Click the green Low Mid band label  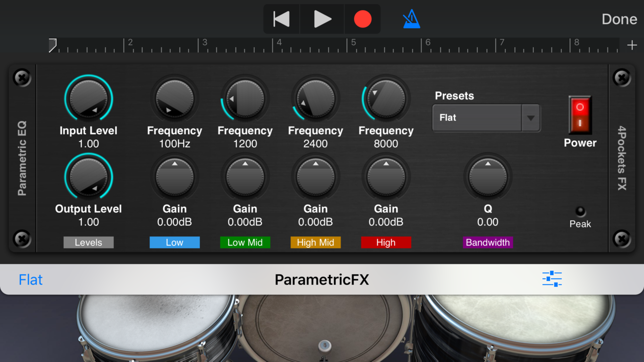[245, 242]
